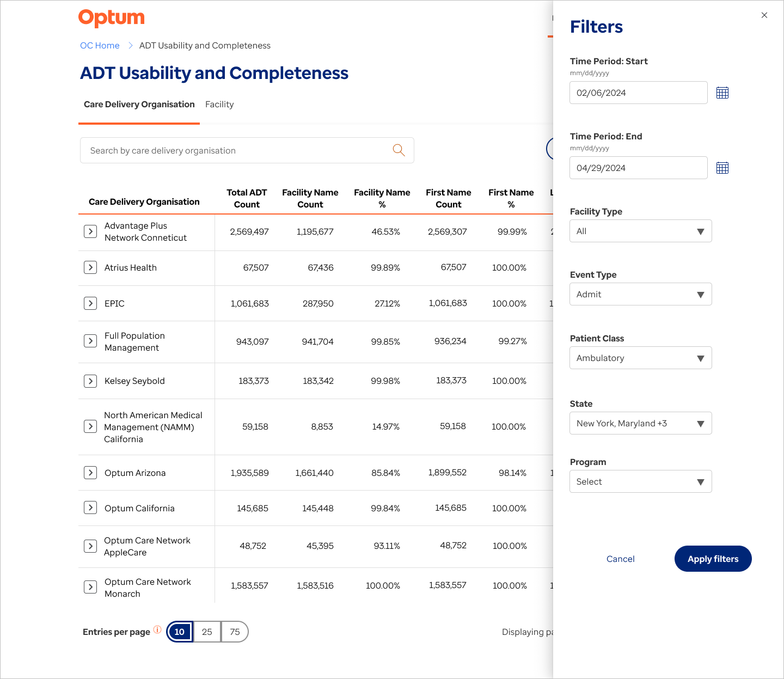Click the Filters panel heading
Viewport: 784px width, 679px height.
tap(596, 27)
